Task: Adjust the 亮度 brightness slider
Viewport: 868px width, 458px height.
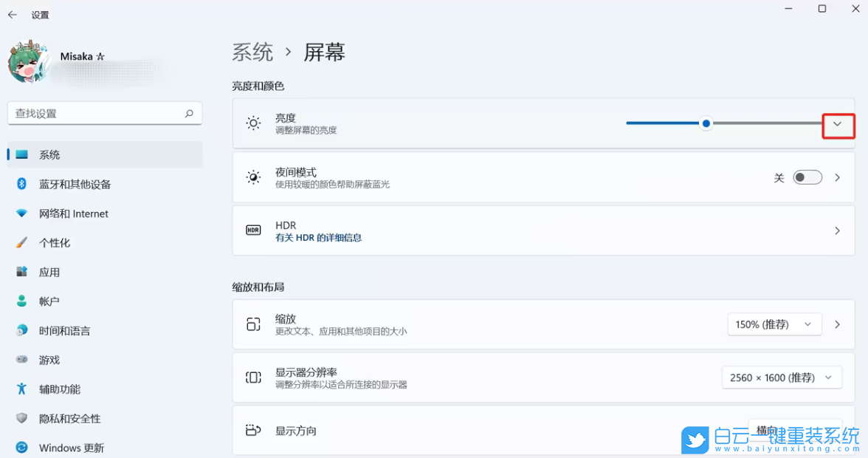Action: pos(706,123)
